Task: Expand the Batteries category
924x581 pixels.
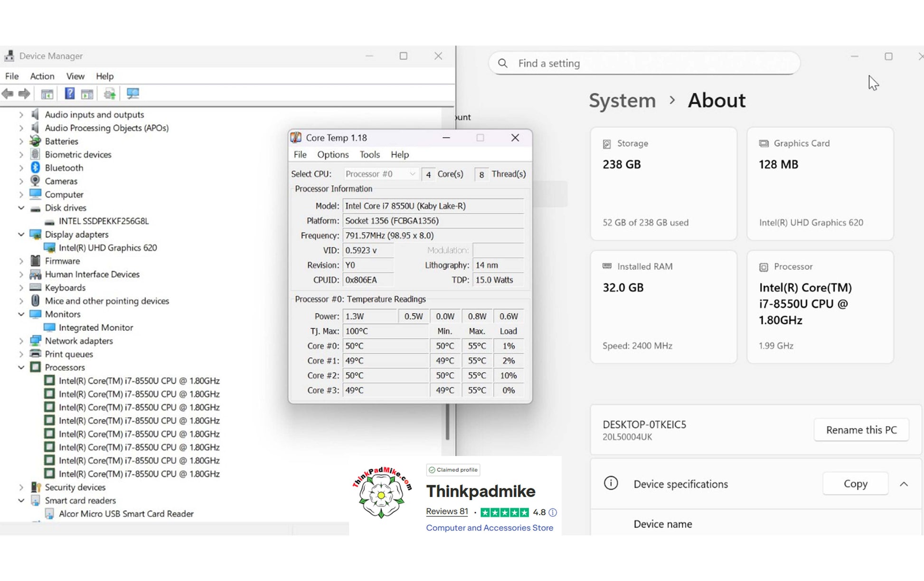Action: (21, 141)
